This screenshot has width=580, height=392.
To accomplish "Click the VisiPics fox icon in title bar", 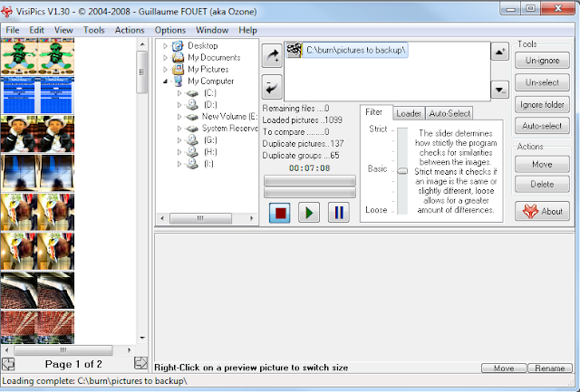I will [x=6, y=12].
